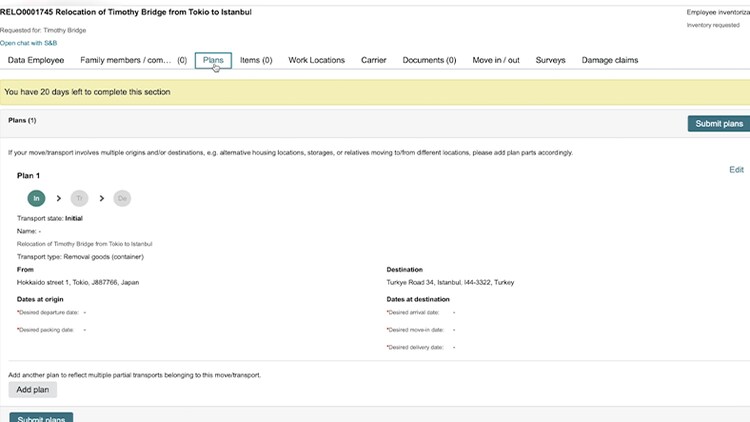
Task: Open the Damage claims tab
Action: (x=609, y=60)
